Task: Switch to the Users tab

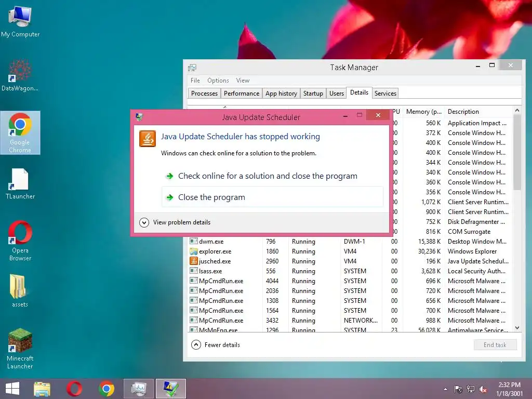Action: tap(336, 94)
